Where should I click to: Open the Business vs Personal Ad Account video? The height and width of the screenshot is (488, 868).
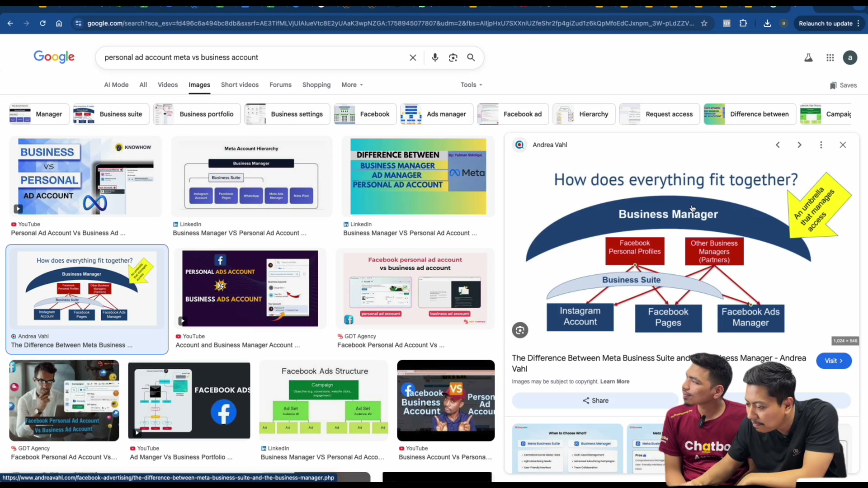pos(86,177)
